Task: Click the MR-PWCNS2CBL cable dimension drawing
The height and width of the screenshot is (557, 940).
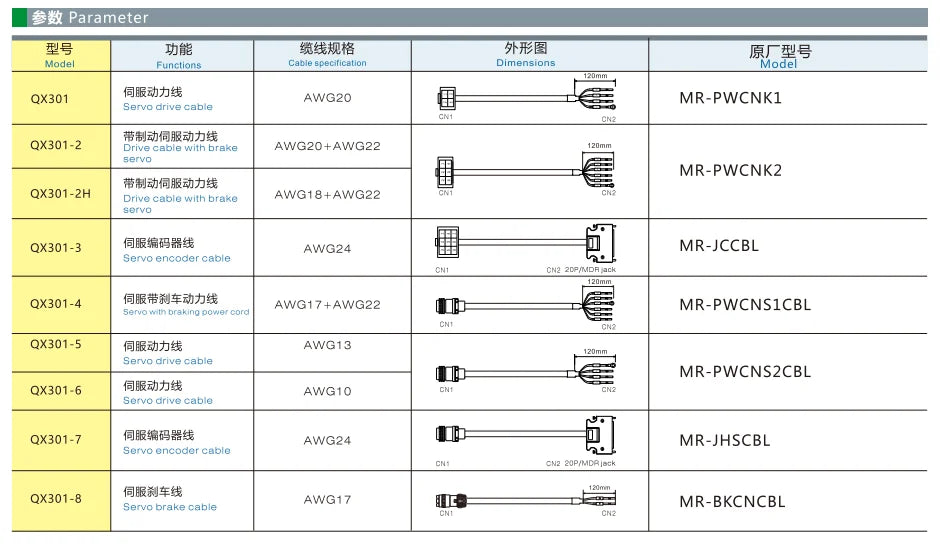Action: 526,372
